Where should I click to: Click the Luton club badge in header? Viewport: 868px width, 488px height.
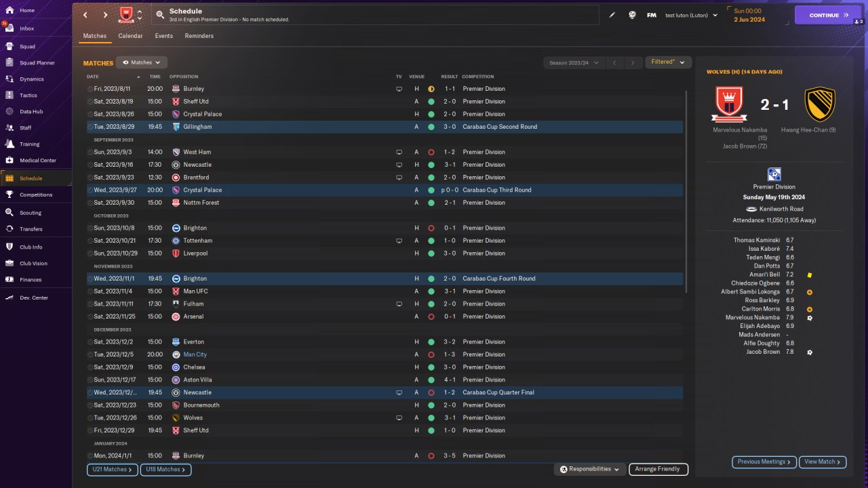[x=125, y=14]
